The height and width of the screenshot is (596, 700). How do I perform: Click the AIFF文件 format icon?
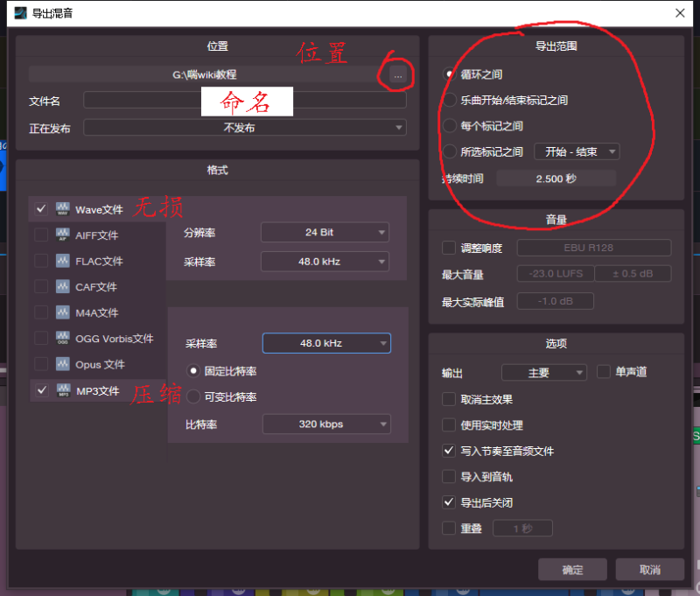click(x=63, y=235)
